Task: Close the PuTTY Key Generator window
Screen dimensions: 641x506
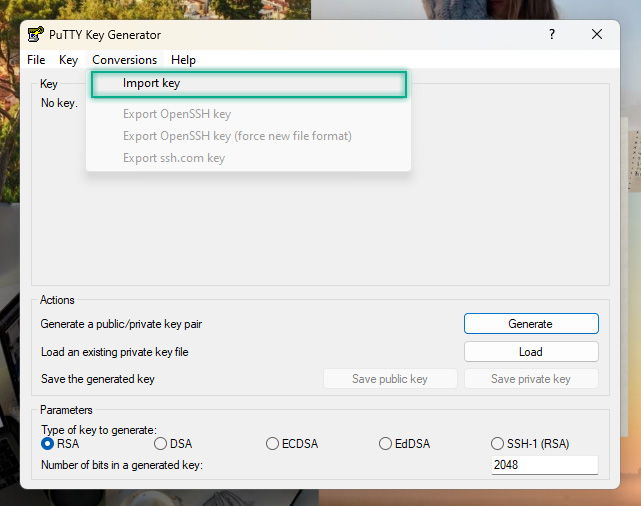Action: 596,34
